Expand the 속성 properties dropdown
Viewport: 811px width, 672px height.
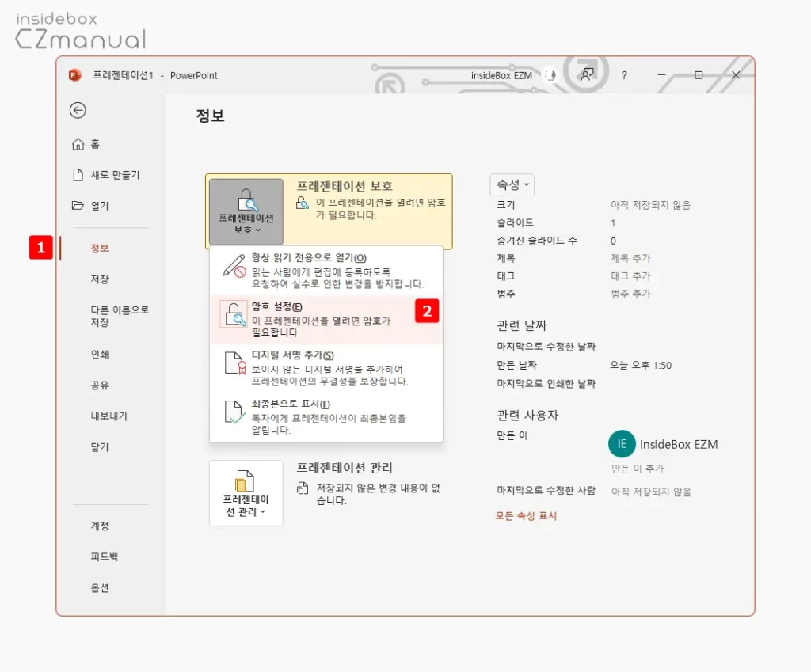[x=512, y=184]
